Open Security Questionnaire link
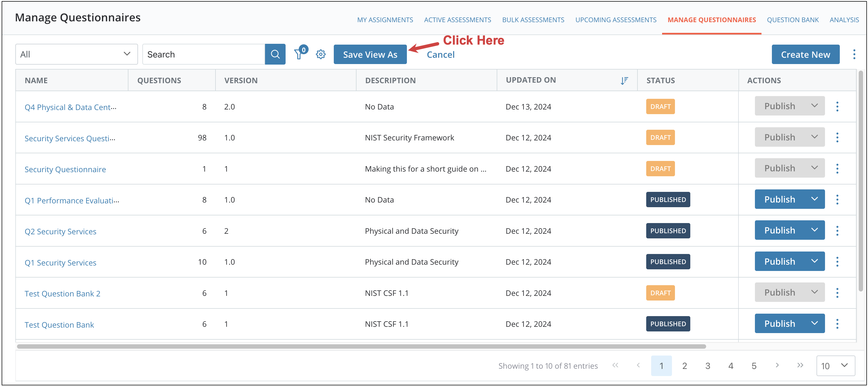This screenshot has width=868, height=387. (x=65, y=169)
